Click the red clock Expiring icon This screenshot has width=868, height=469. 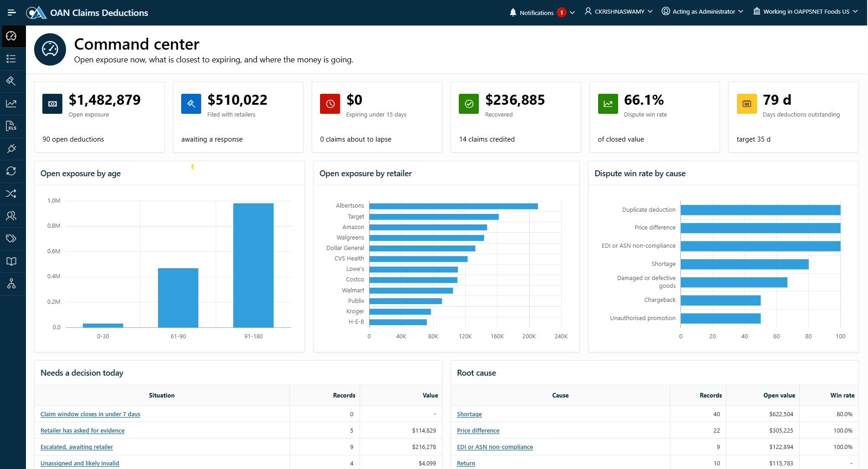(330, 104)
